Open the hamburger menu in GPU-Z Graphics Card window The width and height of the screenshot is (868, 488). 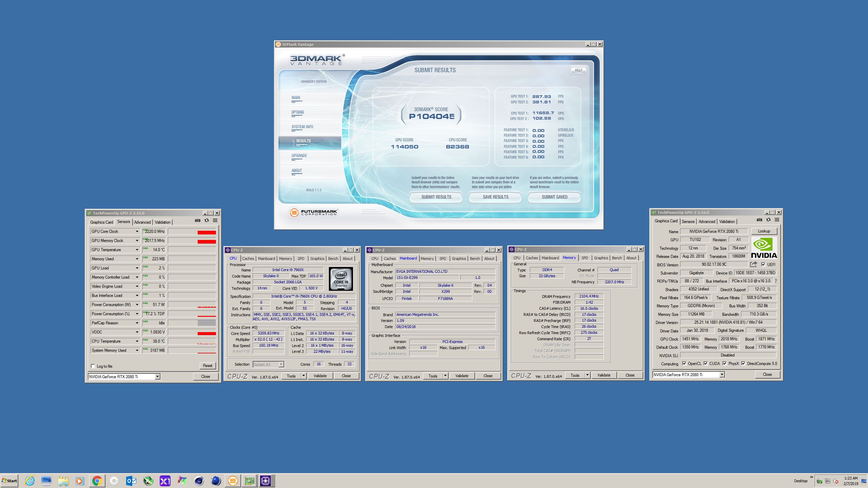[777, 220]
